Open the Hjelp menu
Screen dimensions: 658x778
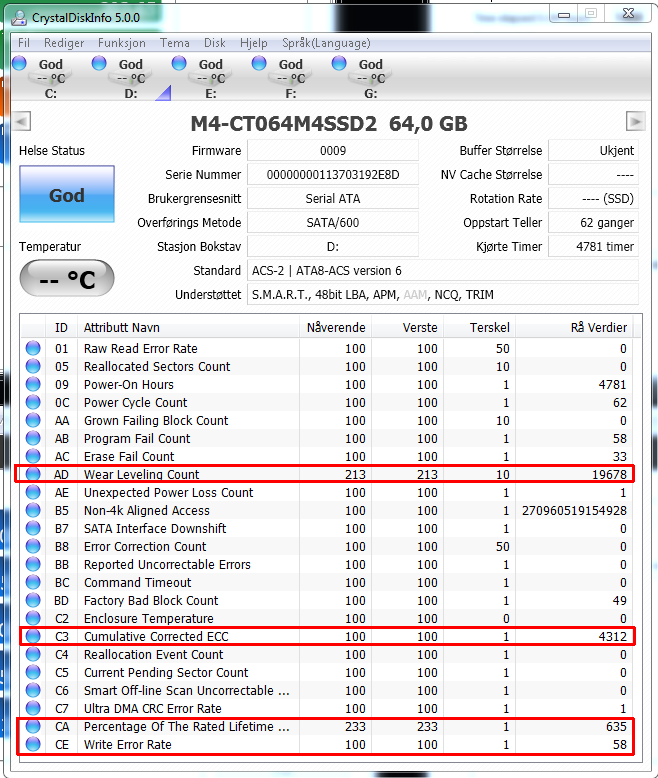254,43
